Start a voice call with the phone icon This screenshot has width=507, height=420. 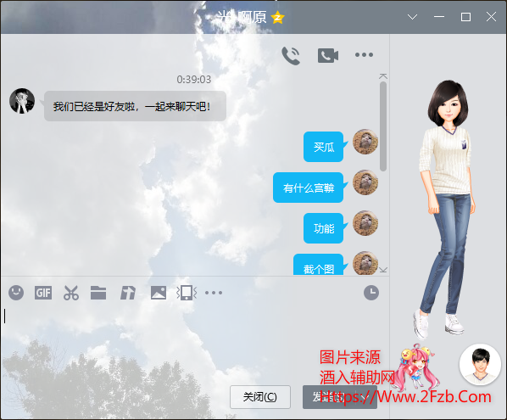click(x=291, y=56)
